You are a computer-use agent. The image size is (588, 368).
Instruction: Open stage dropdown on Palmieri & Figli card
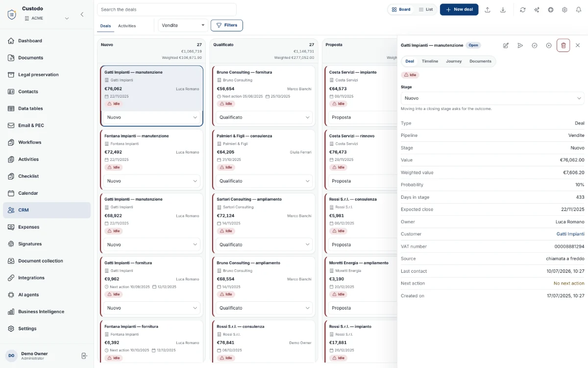coord(264,181)
